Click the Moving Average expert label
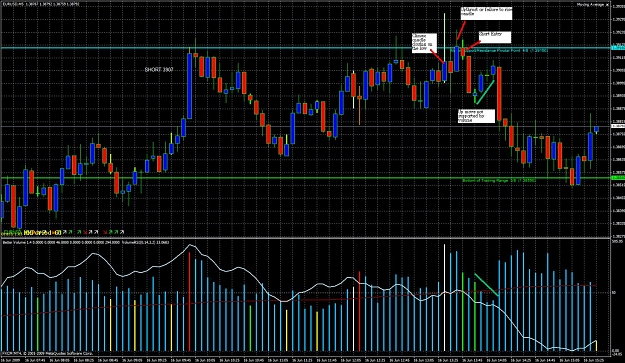Viewport: 625px width, 363px height. coord(592,4)
